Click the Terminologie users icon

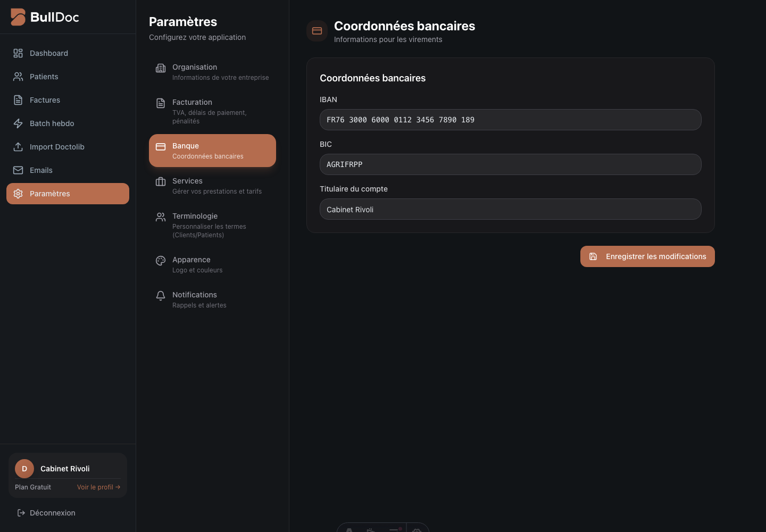click(161, 217)
